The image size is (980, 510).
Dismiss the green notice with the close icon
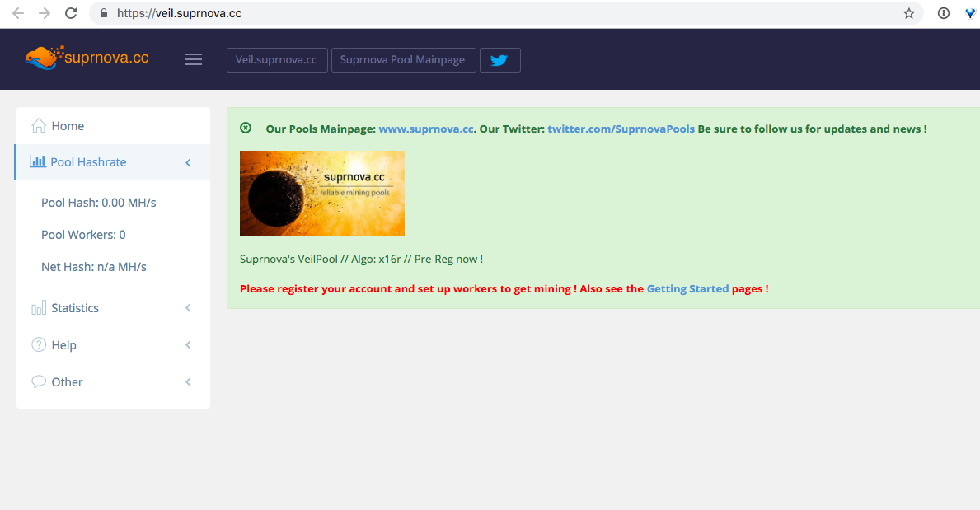(246, 129)
